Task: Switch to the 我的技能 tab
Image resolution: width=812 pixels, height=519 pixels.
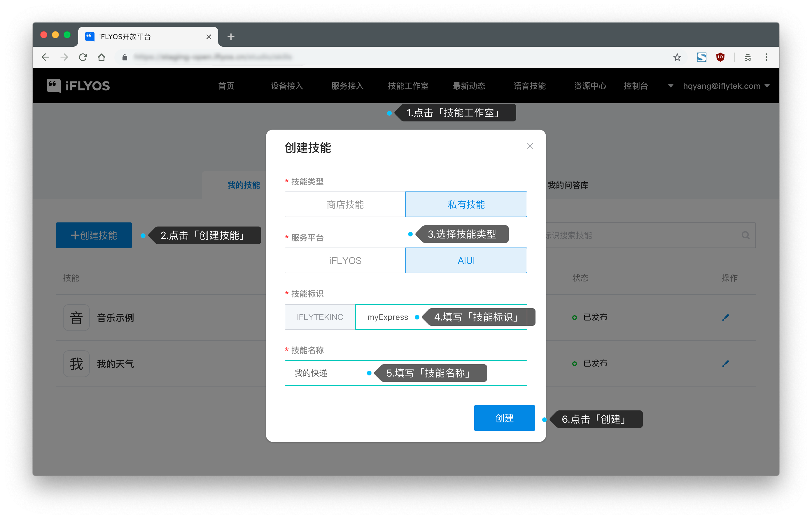Action: [244, 185]
